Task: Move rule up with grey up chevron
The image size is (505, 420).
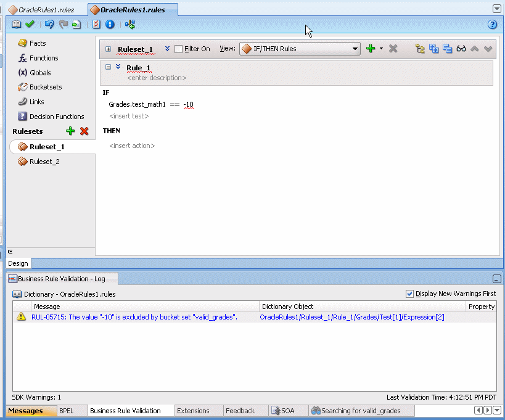Action: (x=474, y=49)
